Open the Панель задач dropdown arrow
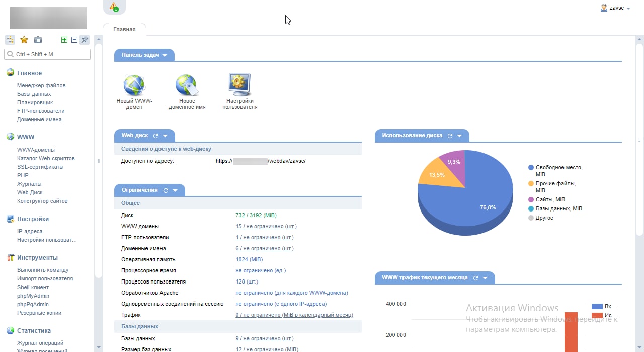 [165, 55]
